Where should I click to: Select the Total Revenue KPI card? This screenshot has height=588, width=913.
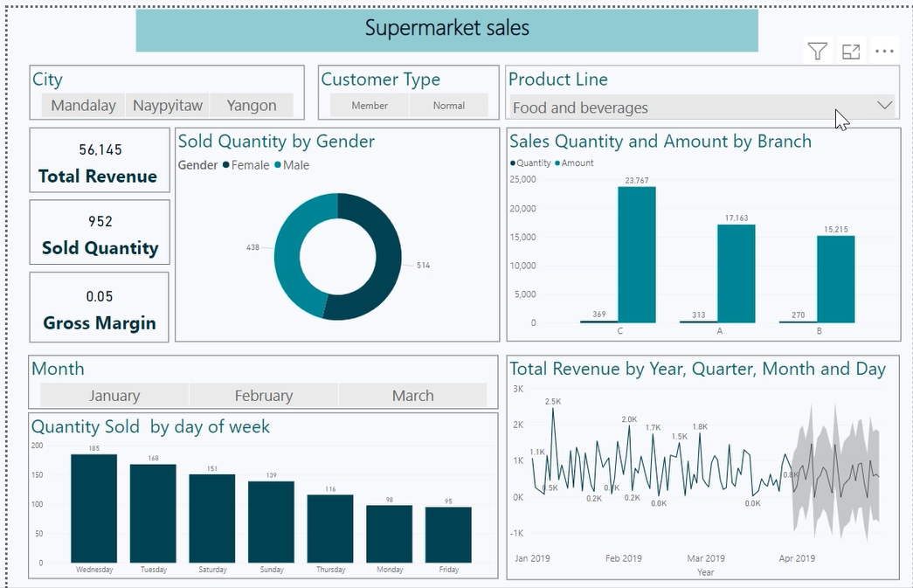tap(99, 160)
